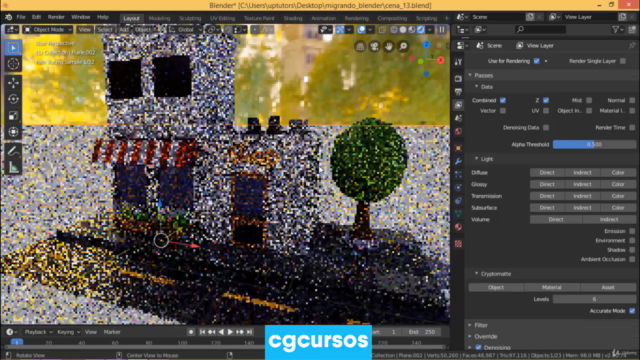Switch to Modeling workspace tab
The width and height of the screenshot is (640, 360).
[159, 18]
